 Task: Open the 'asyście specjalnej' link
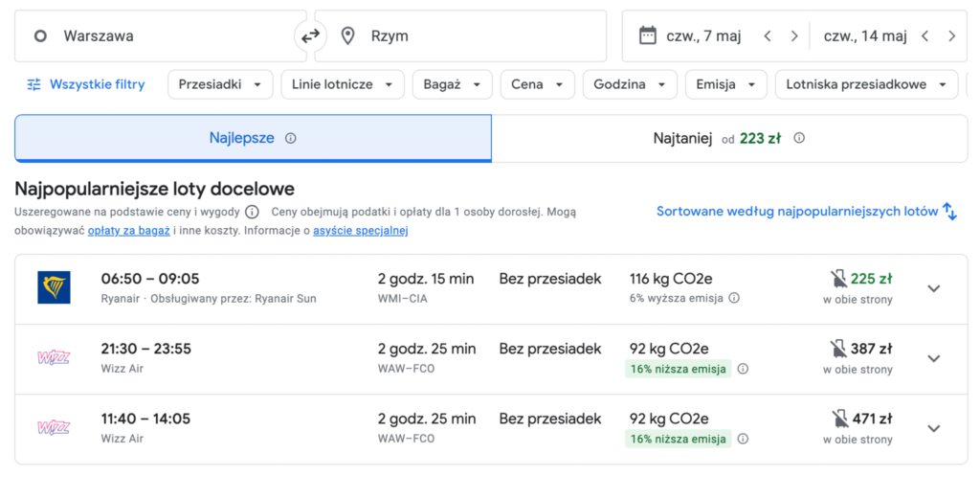coord(367,230)
